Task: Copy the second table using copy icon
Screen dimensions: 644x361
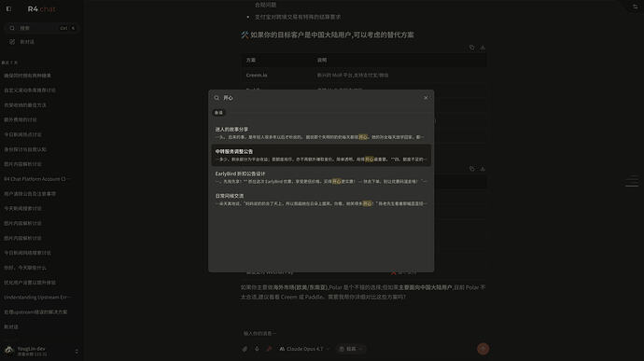Action: [x=471, y=169]
